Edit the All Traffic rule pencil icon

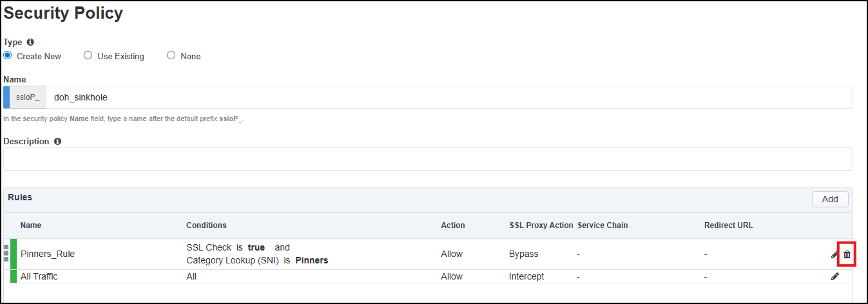[x=835, y=276]
